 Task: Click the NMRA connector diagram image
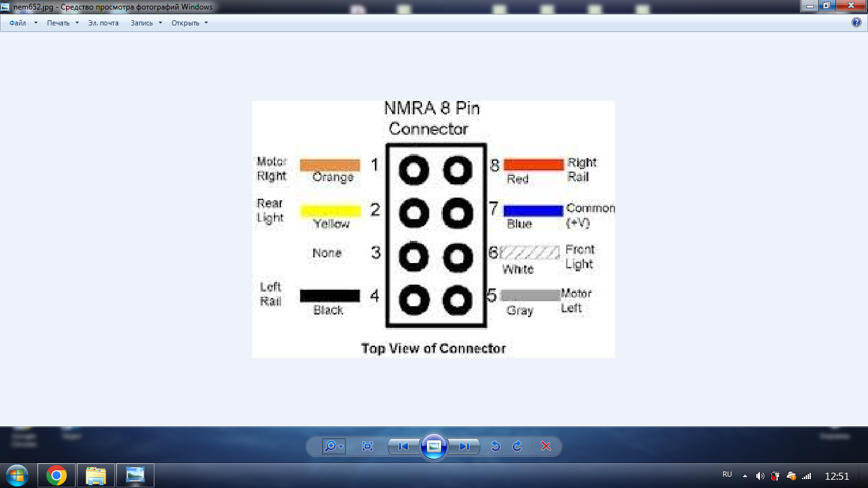pos(433,229)
